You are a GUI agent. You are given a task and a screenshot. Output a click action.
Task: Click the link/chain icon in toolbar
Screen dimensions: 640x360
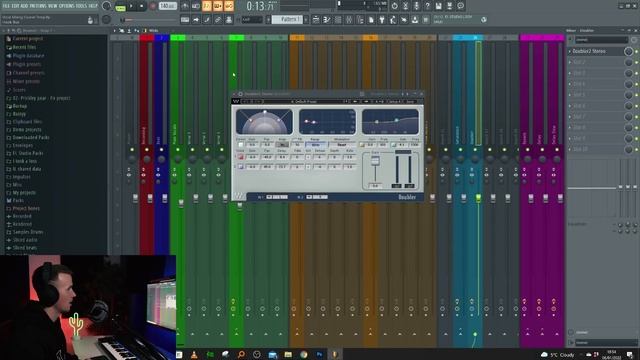coord(218,20)
